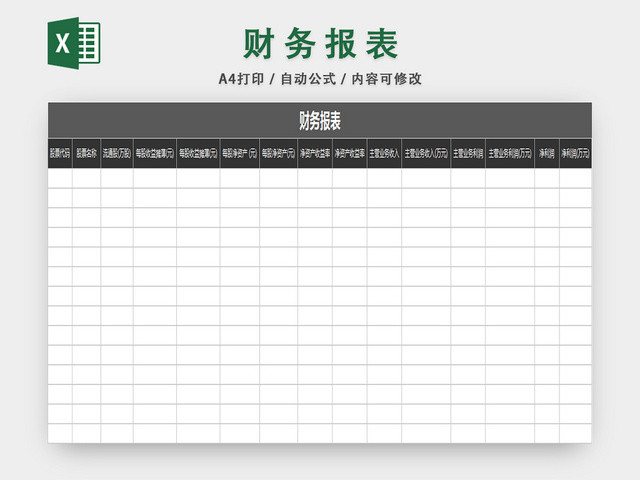Click the first empty cell under 股票代码

(x=60, y=178)
